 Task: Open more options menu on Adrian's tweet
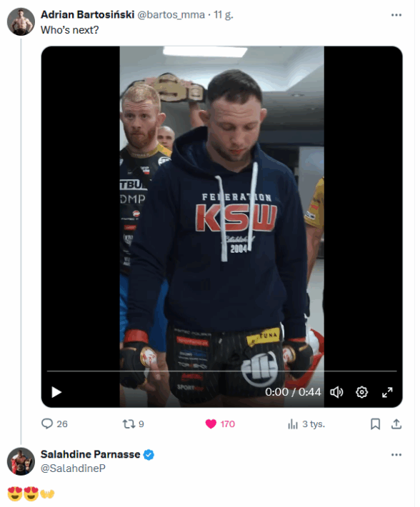tap(396, 15)
